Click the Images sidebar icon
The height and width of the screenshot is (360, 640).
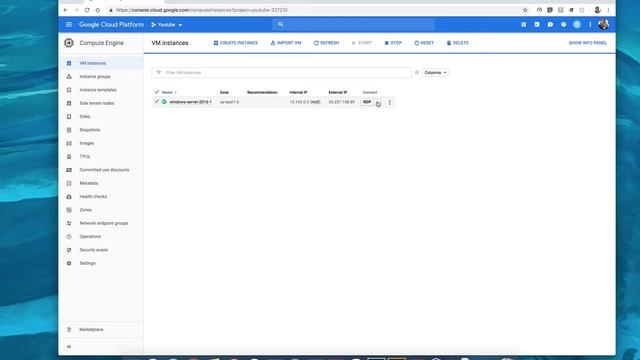(69, 143)
